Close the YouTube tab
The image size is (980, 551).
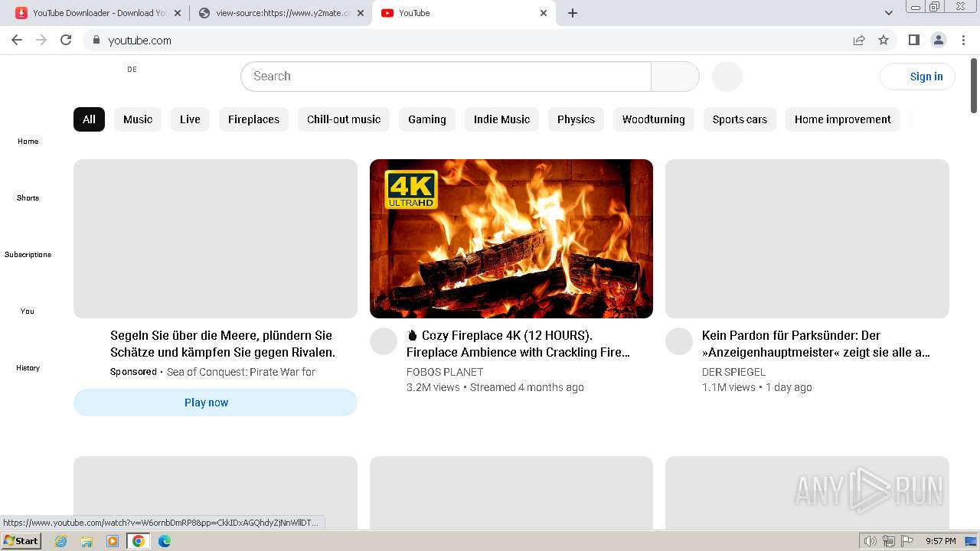point(544,13)
